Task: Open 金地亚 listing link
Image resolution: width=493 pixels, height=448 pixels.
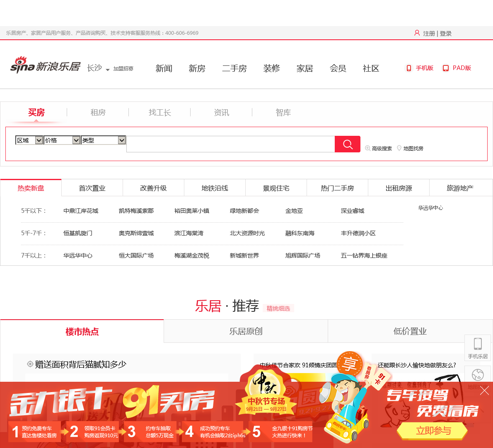Action: [x=294, y=211]
